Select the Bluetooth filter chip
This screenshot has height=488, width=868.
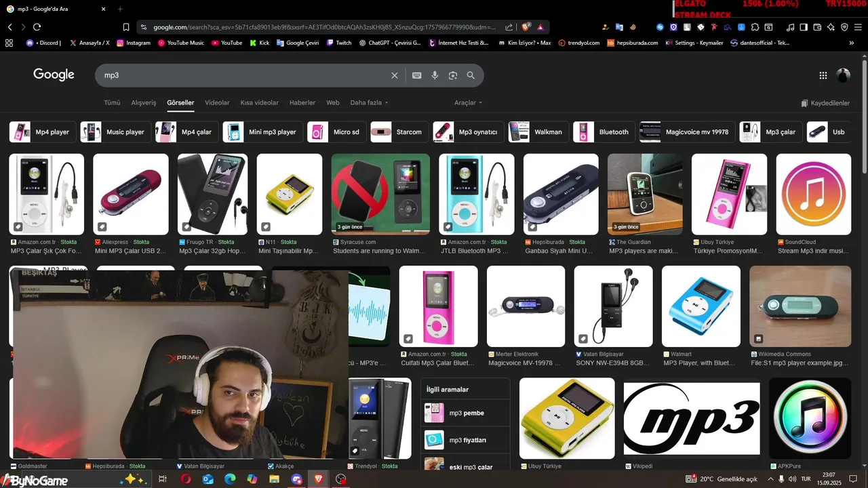click(x=604, y=132)
